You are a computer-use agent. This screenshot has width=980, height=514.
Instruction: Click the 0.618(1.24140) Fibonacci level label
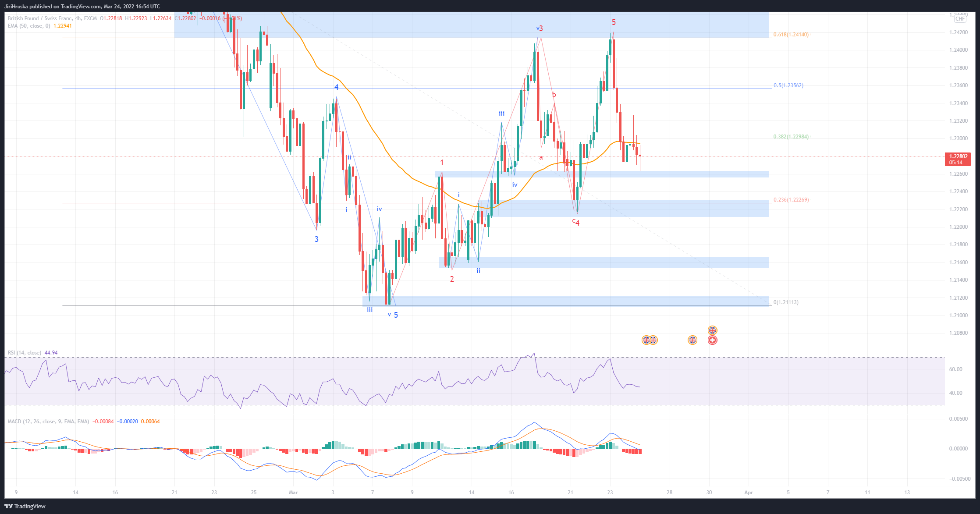click(791, 35)
